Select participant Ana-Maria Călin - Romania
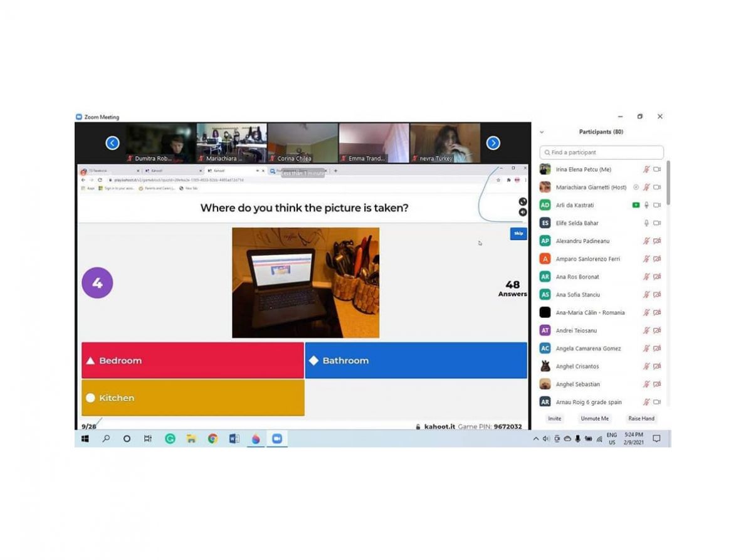 tap(601, 312)
